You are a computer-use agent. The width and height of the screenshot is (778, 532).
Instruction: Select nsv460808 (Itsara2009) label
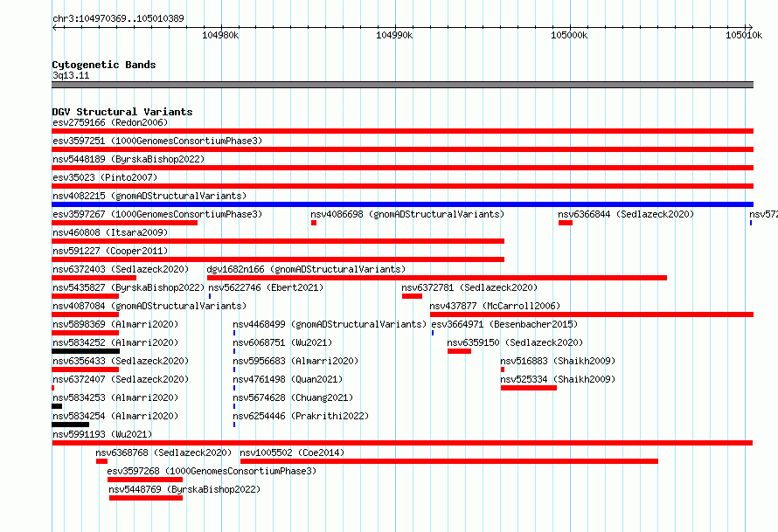110,232
